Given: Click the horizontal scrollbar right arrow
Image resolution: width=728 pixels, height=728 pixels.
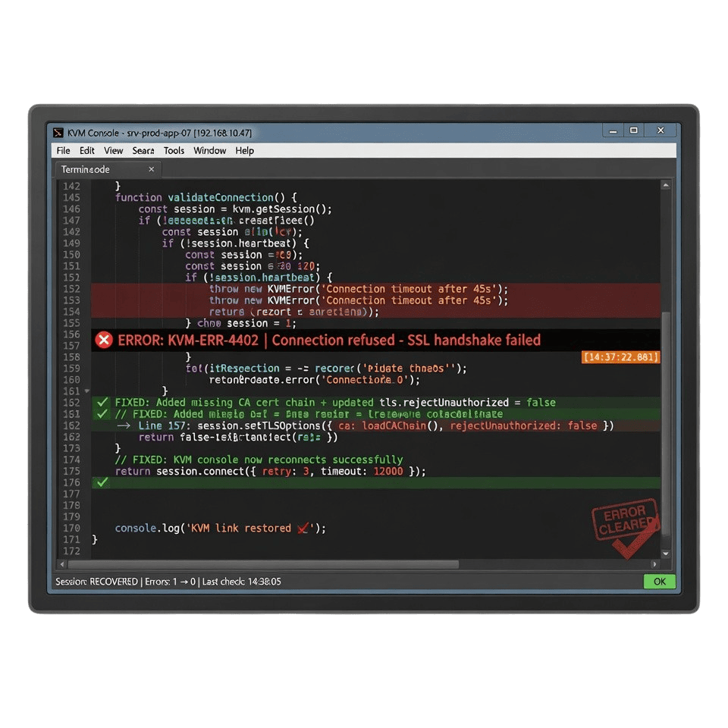Looking at the screenshot, I should [x=654, y=564].
